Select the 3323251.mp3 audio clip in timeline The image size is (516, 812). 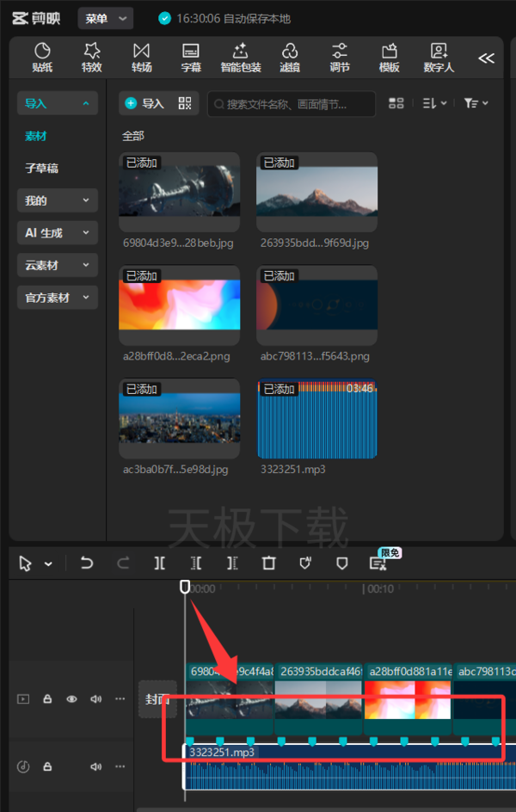[350, 766]
